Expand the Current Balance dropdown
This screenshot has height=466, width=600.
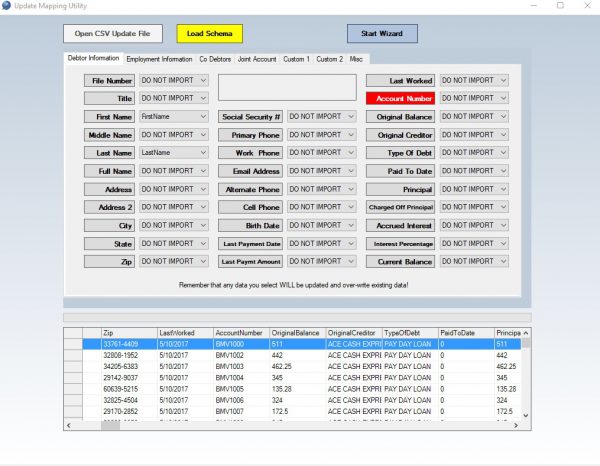(474, 261)
